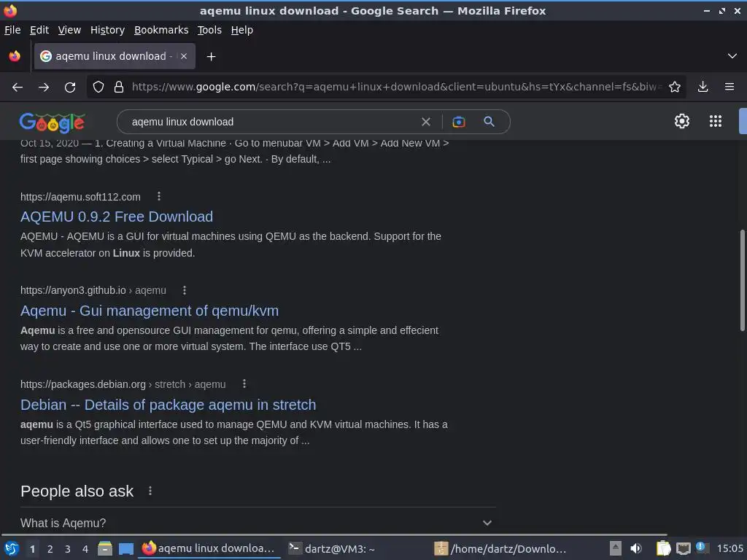The image size is (747, 560).
Task: Submit search with the magnifier icon
Action: click(x=489, y=122)
